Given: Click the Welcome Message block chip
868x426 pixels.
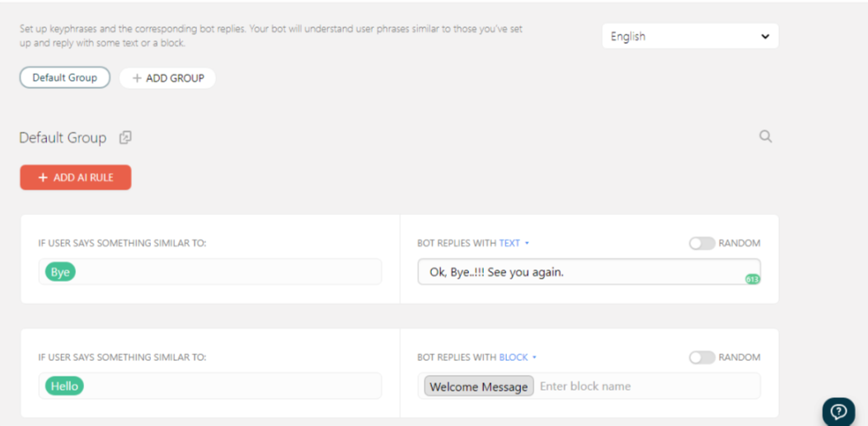Looking at the screenshot, I should (x=478, y=386).
